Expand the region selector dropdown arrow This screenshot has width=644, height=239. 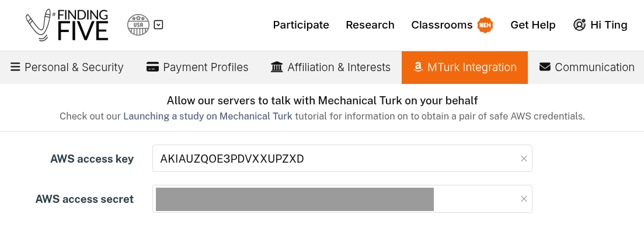click(158, 25)
